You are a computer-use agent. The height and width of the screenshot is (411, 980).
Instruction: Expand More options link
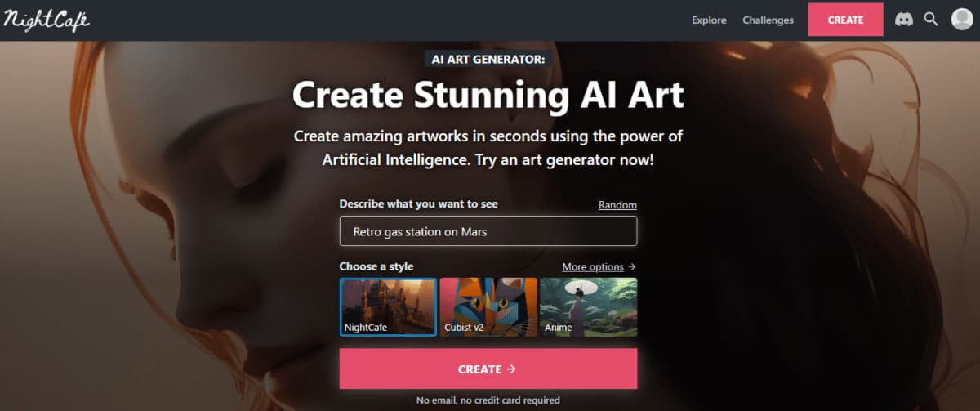(593, 267)
